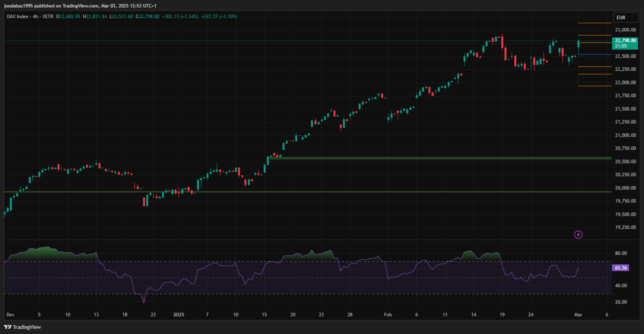Click the 21,500.00 price axis label
Viewport: 644px width, 334px height.
(625, 109)
